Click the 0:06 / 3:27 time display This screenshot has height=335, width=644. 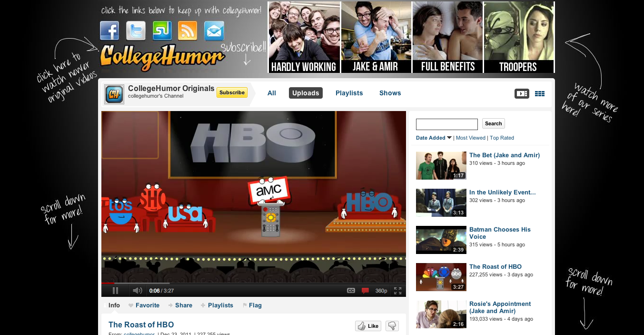pos(161,291)
